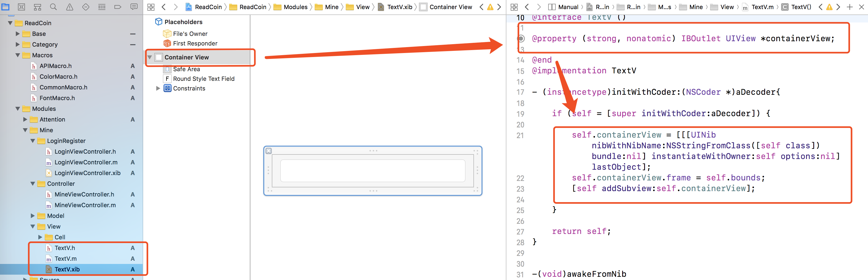Viewport: 868px width, 280px height.
Task: Show the Debug navigator
Action: click(x=102, y=7)
